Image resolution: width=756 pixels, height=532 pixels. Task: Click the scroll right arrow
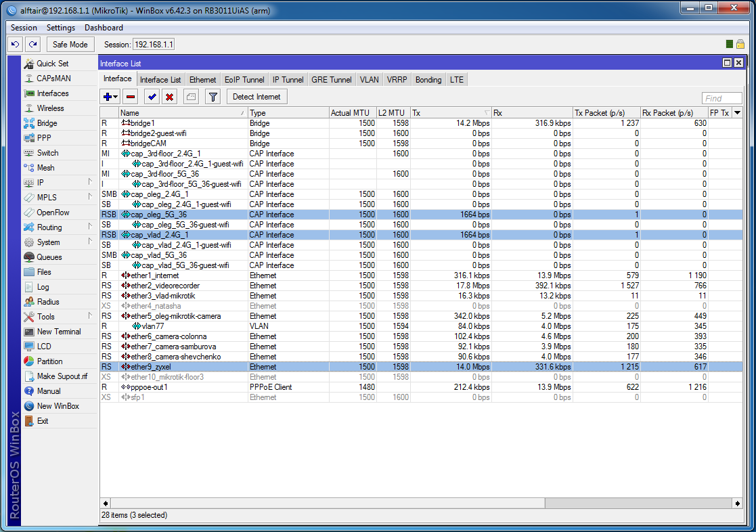[x=737, y=503]
